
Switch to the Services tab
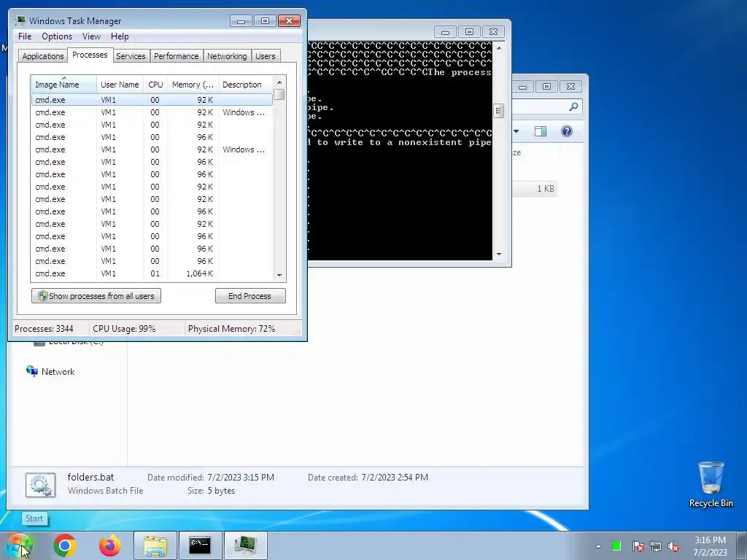(131, 55)
